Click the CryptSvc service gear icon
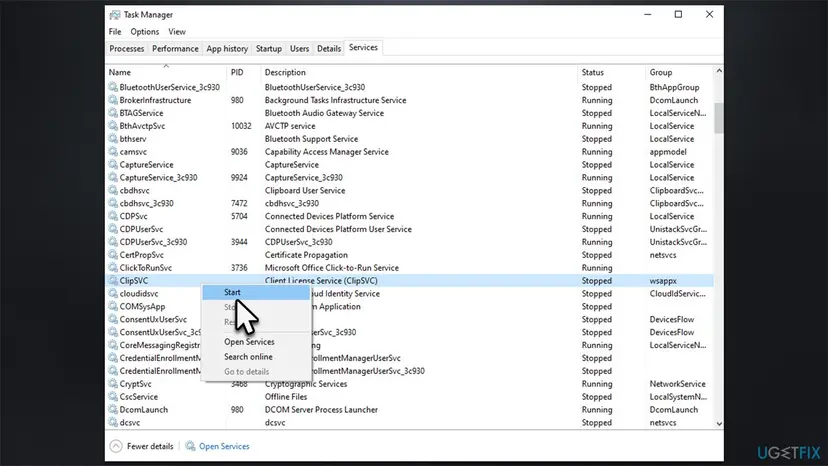This screenshot has height=466, width=828. click(113, 384)
